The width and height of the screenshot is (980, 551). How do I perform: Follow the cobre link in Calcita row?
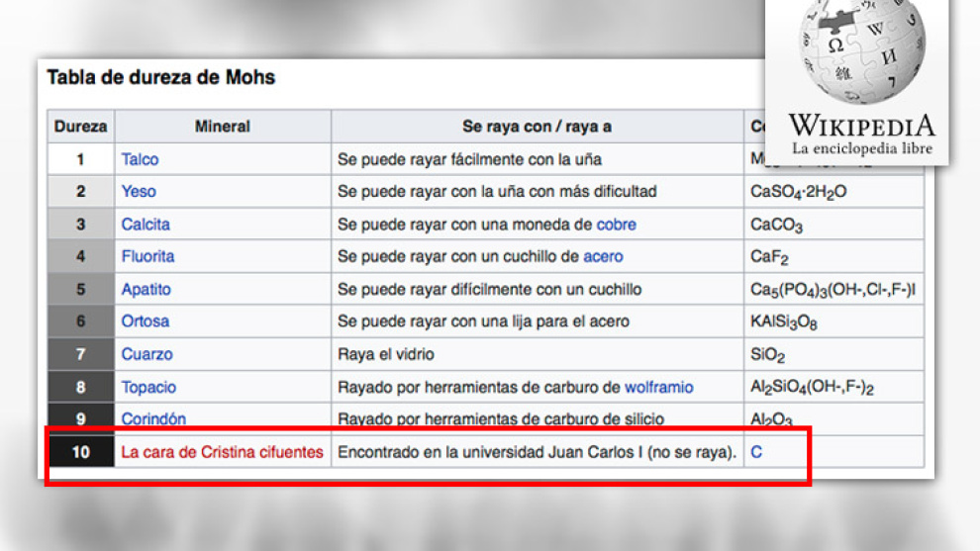pyautogui.click(x=616, y=225)
